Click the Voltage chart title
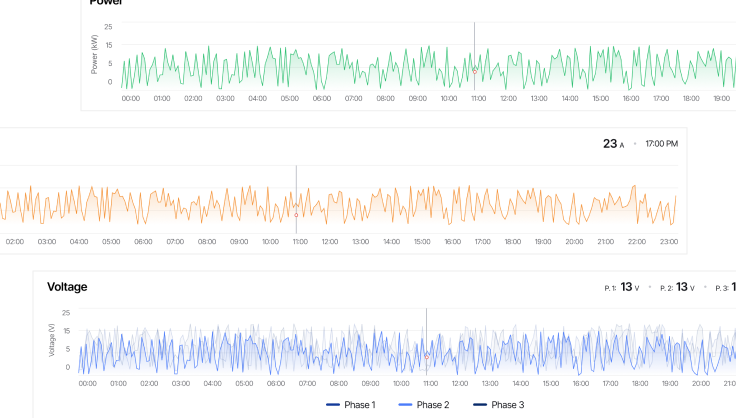Screen dimensions: 736x418 click(x=67, y=287)
